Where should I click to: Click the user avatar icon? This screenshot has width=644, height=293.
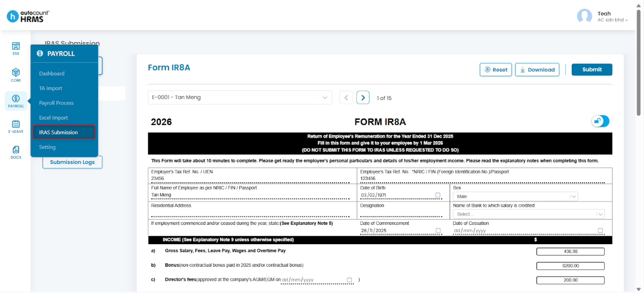[584, 16]
